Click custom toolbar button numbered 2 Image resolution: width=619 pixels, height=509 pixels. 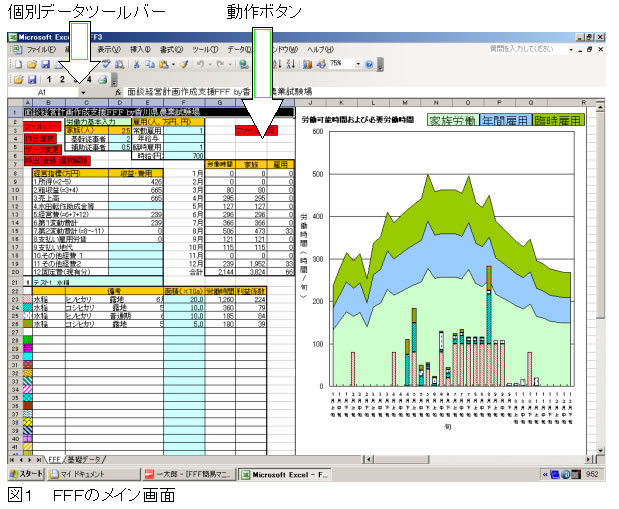click(62, 78)
